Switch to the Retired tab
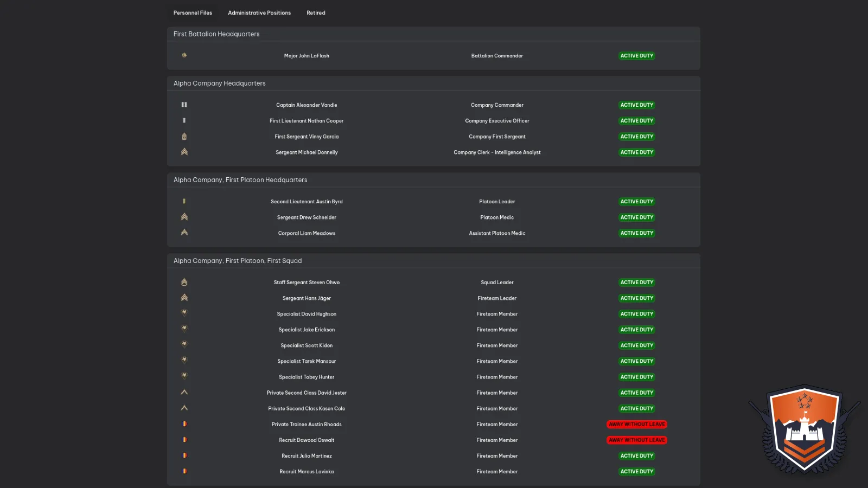Screen dimensions: 868x488 [x=316, y=12]
